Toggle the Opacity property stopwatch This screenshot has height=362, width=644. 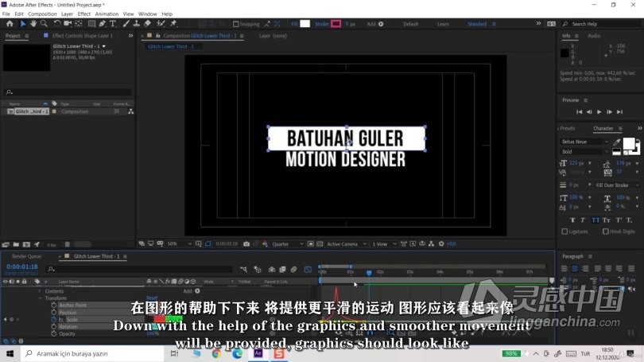click(54, 333)
